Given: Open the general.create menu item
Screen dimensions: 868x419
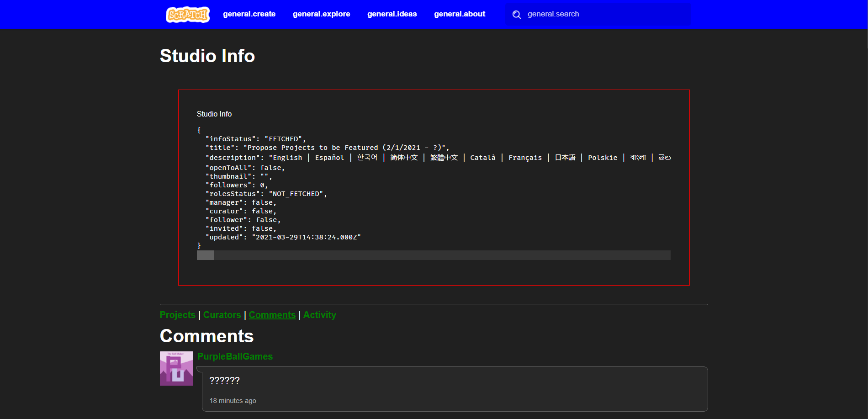Looking at the screenshot, I should 249,14.
